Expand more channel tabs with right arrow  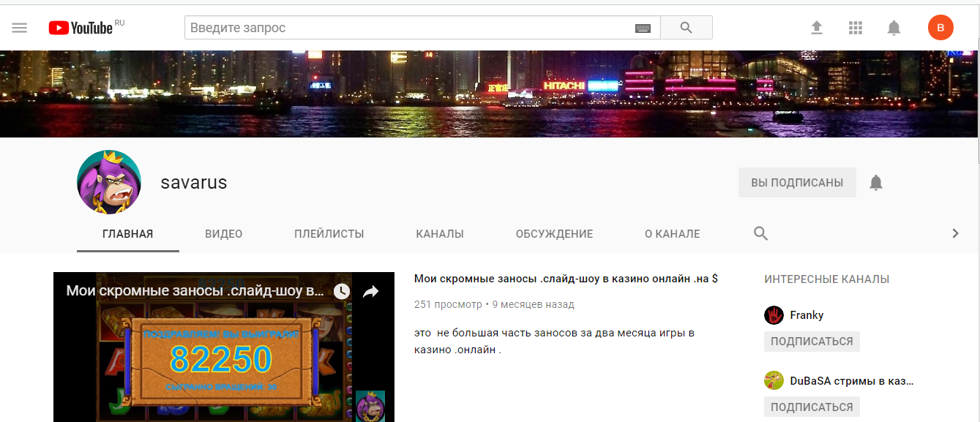tap(955, 233)
